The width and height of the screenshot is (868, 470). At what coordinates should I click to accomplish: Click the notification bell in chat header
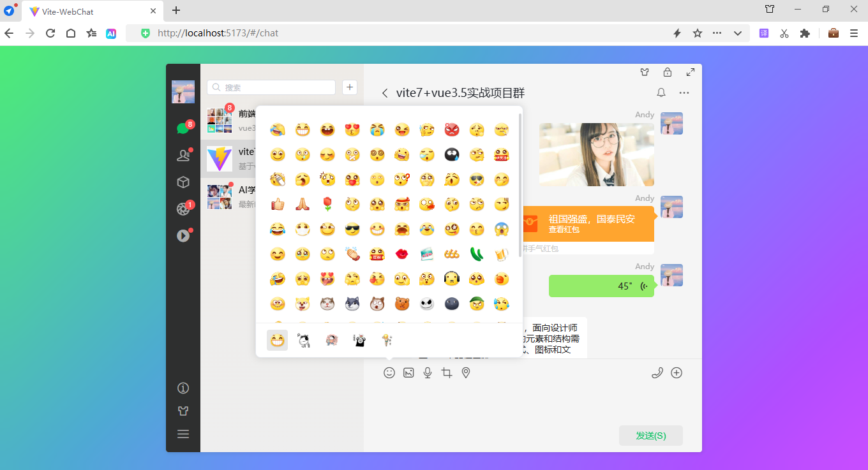(x=661, y=92)
